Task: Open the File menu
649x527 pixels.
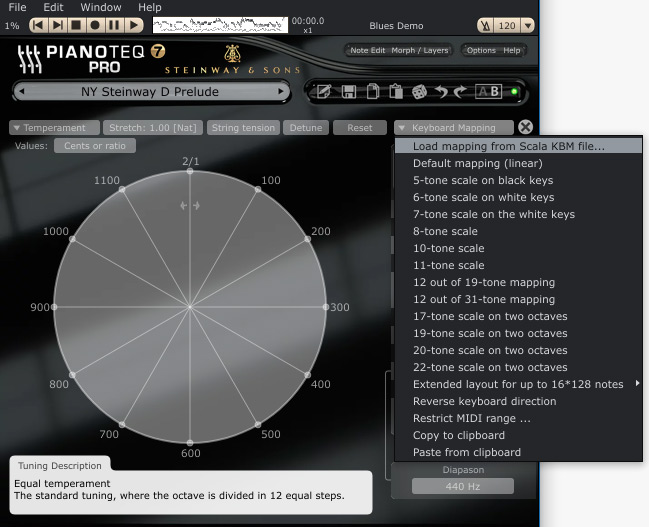Action: [17, 7]
